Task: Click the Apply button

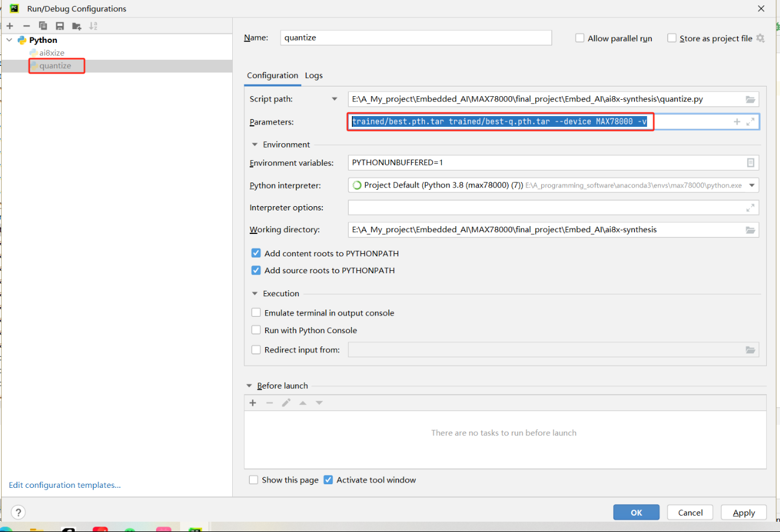Action: (744, 512)
